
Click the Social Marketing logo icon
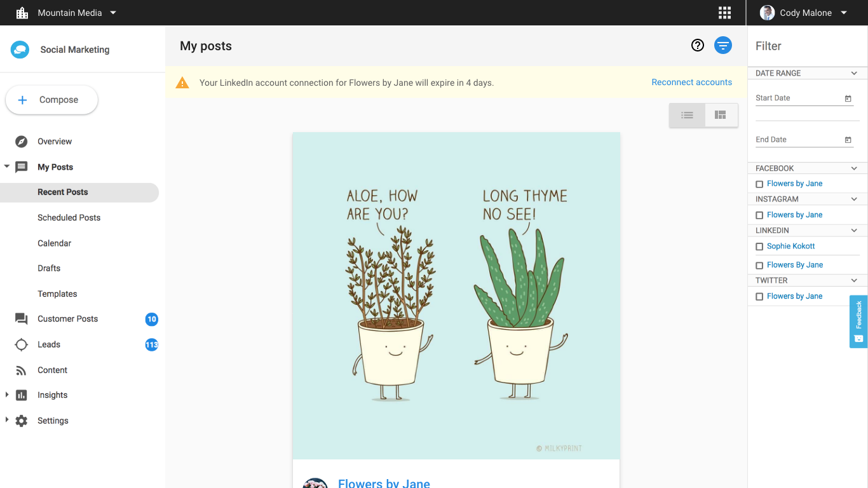(20, 50)
